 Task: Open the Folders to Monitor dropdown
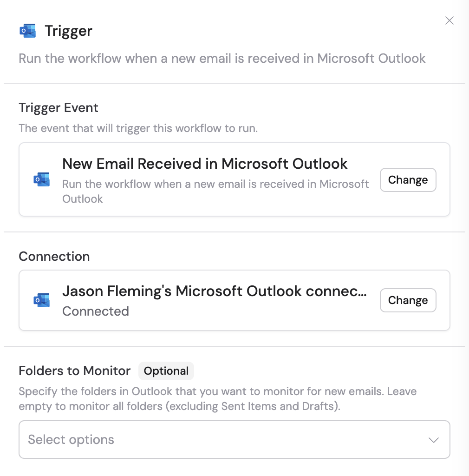pyautogui.click(x=234, y=439)
